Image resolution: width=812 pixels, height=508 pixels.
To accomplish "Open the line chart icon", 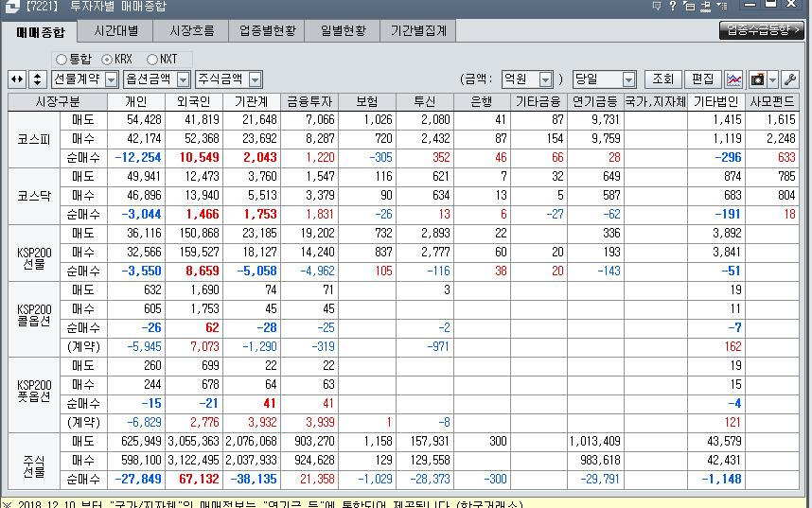I will 733,79.
